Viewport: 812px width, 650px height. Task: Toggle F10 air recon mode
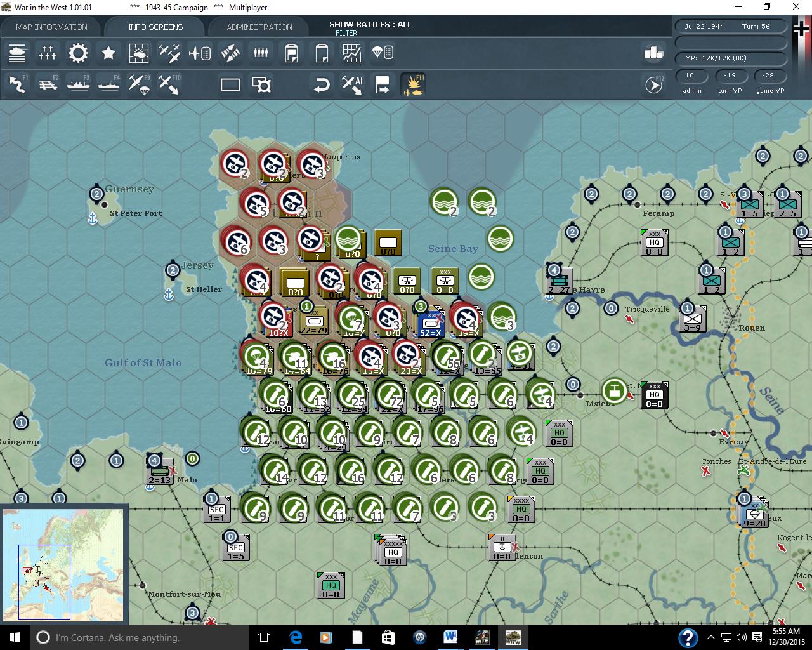pos(169,84)
